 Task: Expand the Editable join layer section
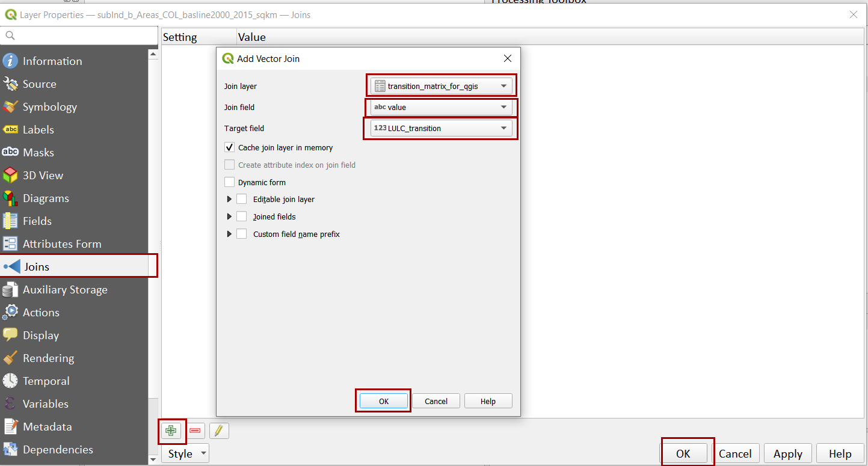(x=229, y=199)
